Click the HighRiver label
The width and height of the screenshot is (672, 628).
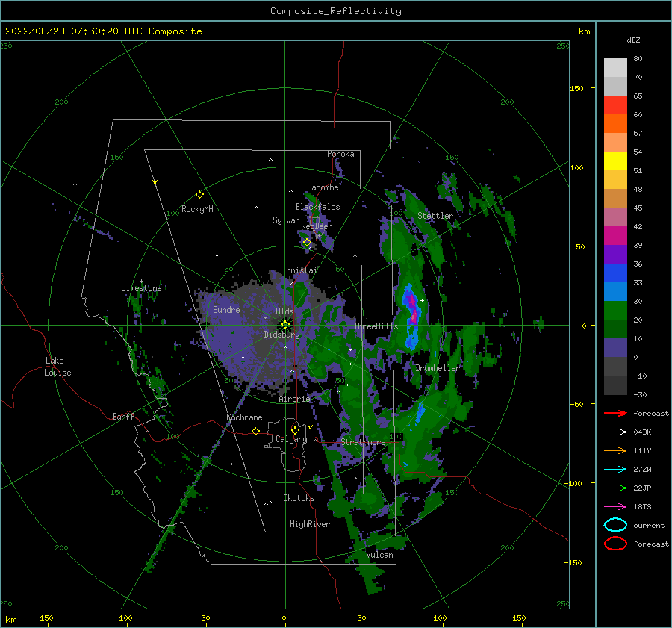[310, 524]
